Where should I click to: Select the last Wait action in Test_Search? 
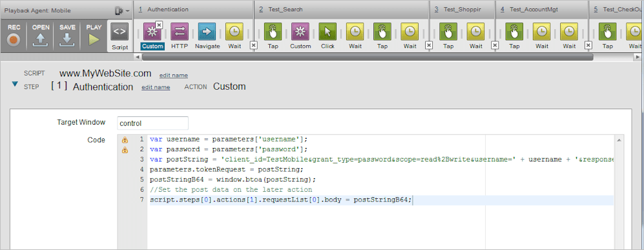pyautogui.click(x=410, y=32)
